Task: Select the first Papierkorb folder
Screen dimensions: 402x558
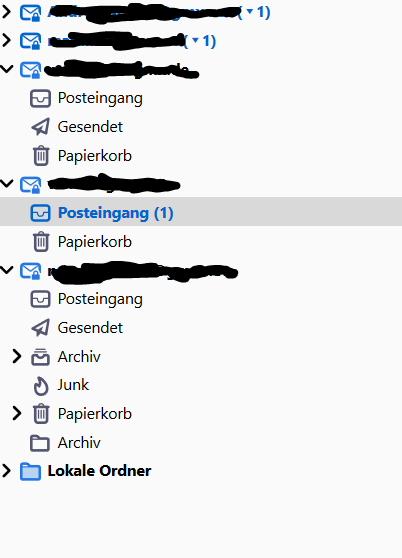Action: click(x=95, y=156)
